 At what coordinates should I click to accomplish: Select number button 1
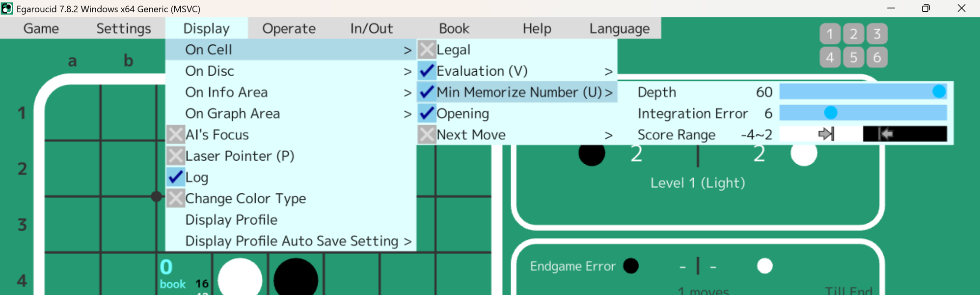830,34
